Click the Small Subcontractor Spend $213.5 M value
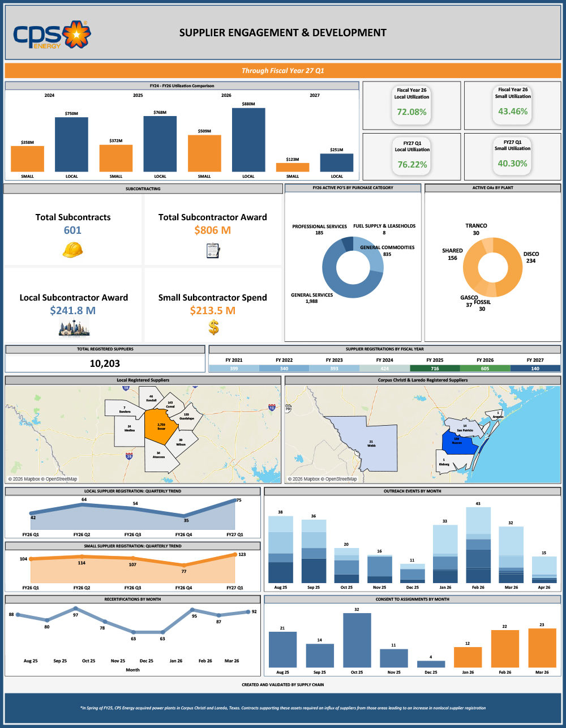The width and height of the screenshot is (566, 728). tap(213, 310)
